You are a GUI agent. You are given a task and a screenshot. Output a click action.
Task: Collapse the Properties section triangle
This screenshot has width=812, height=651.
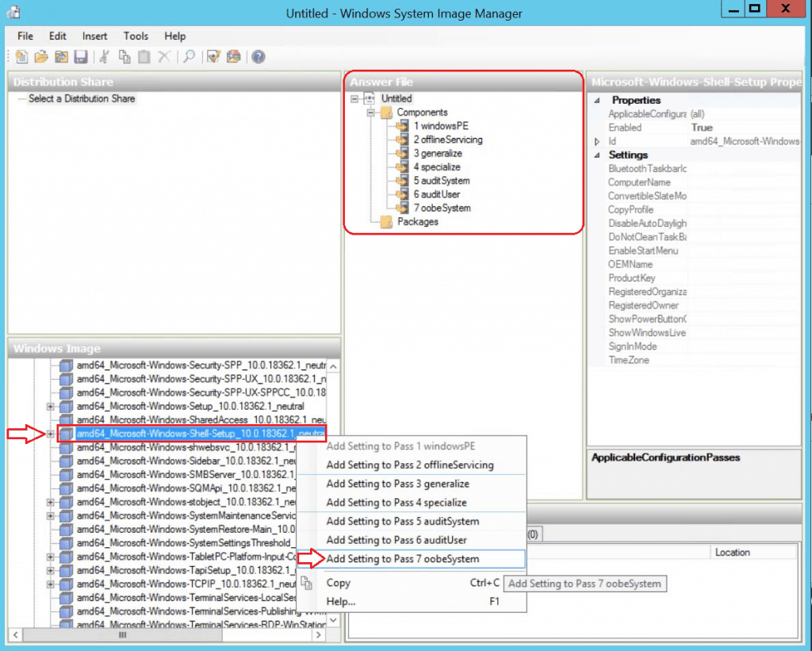596,101
